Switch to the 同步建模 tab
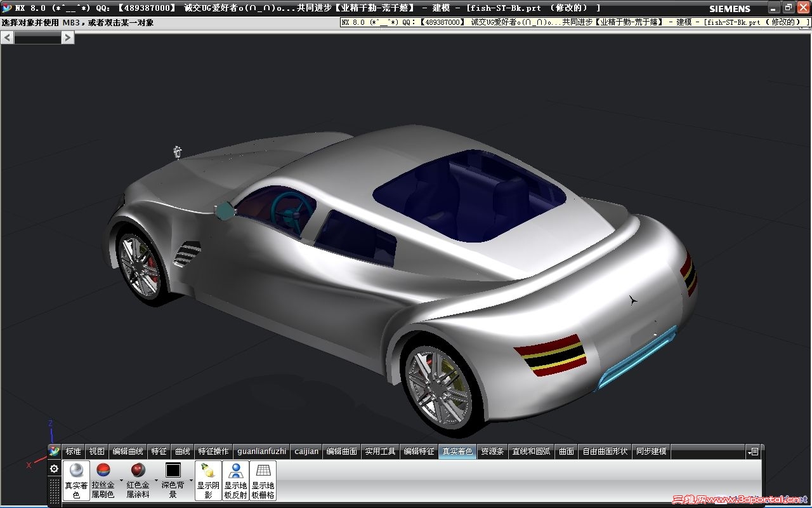Viewport: 812px width, 508px height. (x=652, y=451)
